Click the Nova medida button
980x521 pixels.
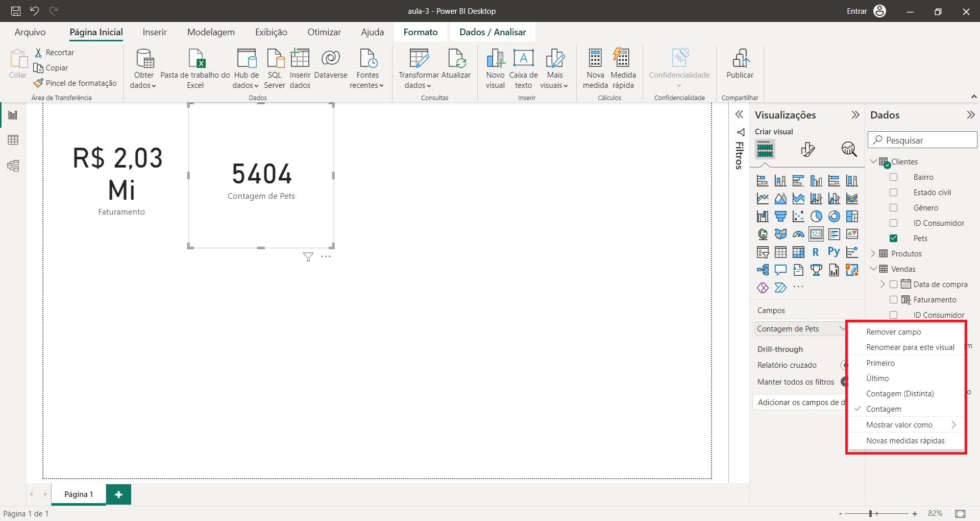click(x=595, y=69)
